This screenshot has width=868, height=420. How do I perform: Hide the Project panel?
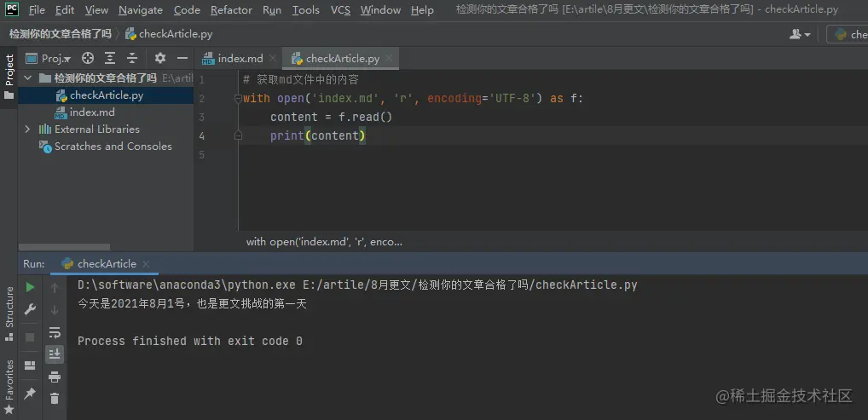[x=182, y=58]
